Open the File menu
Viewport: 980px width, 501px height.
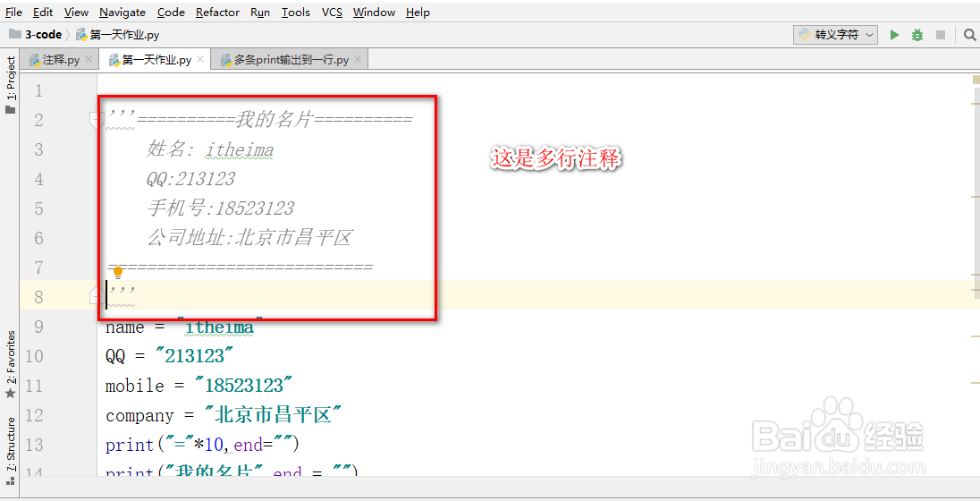[13, 12]
